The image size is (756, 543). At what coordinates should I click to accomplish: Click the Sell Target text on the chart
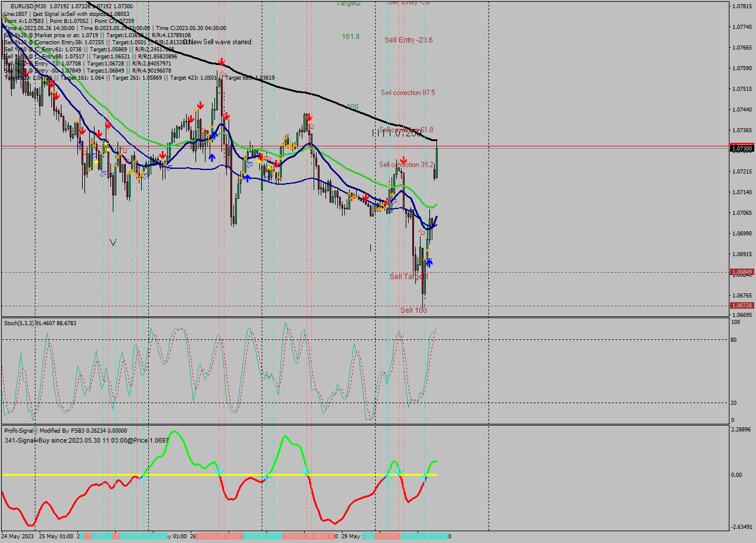(407, 276)
